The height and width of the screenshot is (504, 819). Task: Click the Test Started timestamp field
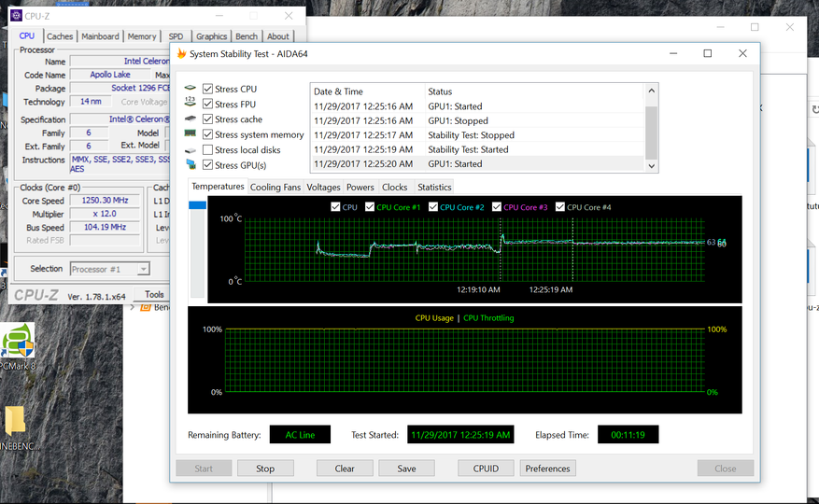(460, 435)
